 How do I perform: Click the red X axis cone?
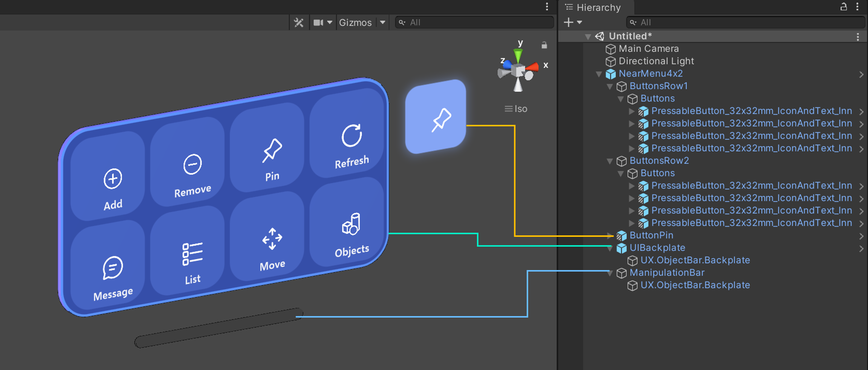click(x=532, y=67)
